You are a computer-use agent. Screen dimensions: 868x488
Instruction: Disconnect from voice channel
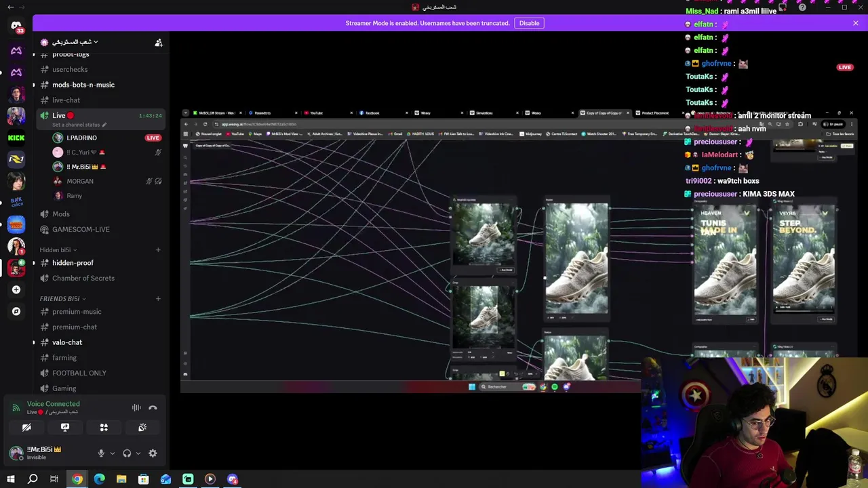click(x=153, y=407)
